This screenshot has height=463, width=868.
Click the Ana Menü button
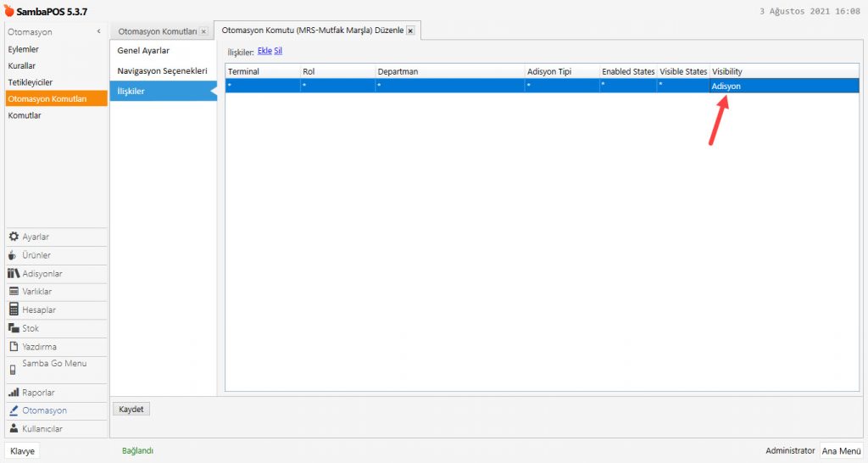click(x=841, y=451)
